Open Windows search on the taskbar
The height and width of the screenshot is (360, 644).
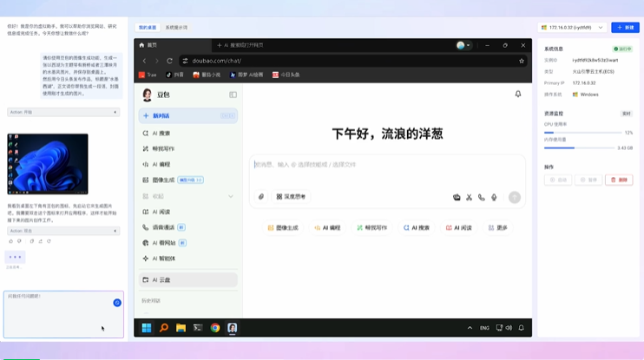[x=164, y=328]
